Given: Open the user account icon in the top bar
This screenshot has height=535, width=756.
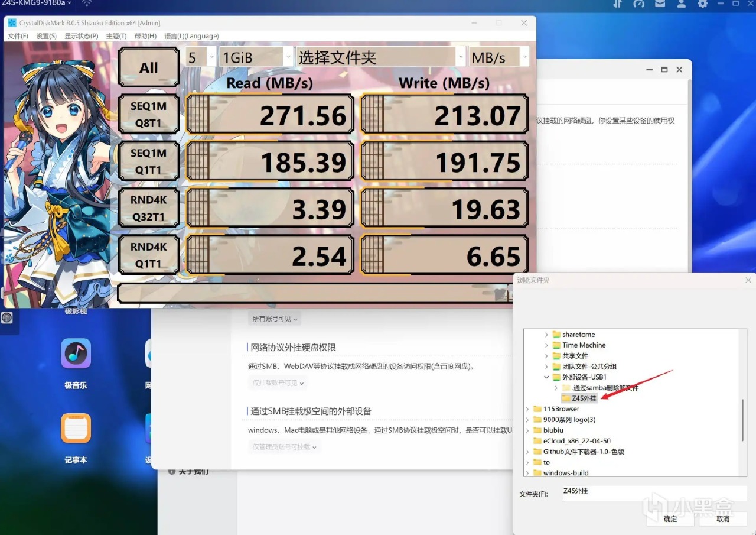Looking at the screenshot, I should coord(682,4).
